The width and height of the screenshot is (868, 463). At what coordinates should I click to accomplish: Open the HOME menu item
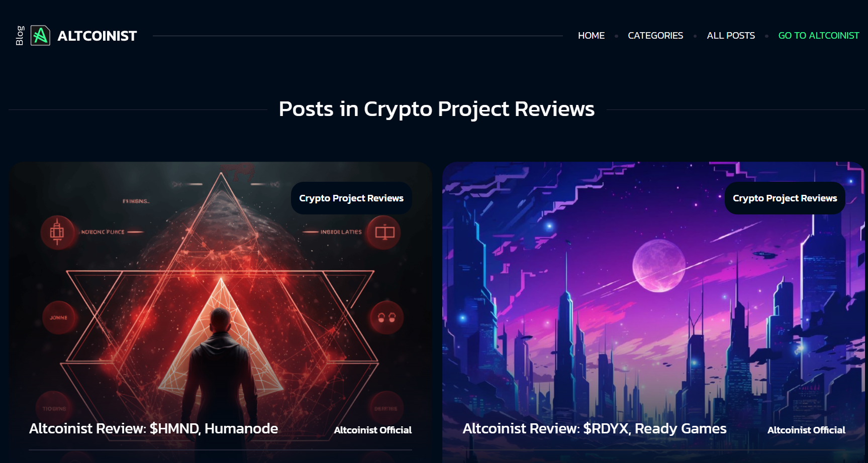591,36
